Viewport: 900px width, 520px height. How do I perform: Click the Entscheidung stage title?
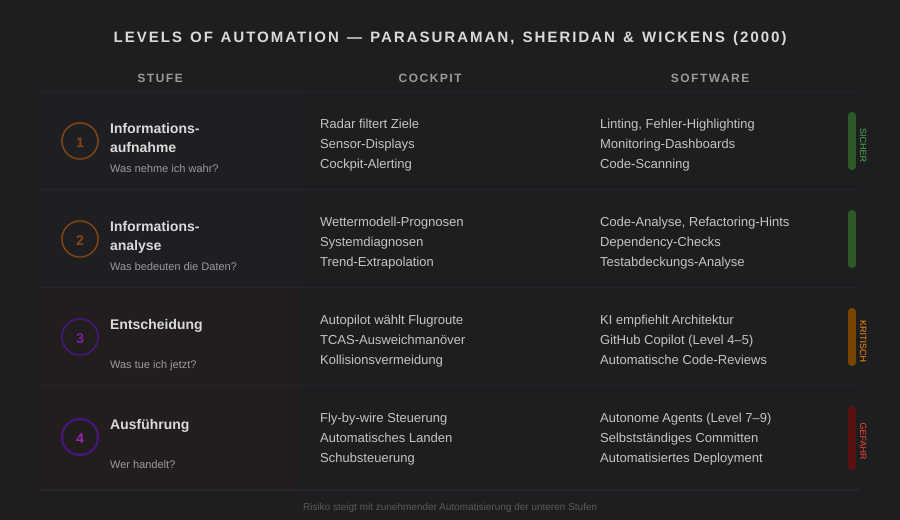[x=156, y=324]
